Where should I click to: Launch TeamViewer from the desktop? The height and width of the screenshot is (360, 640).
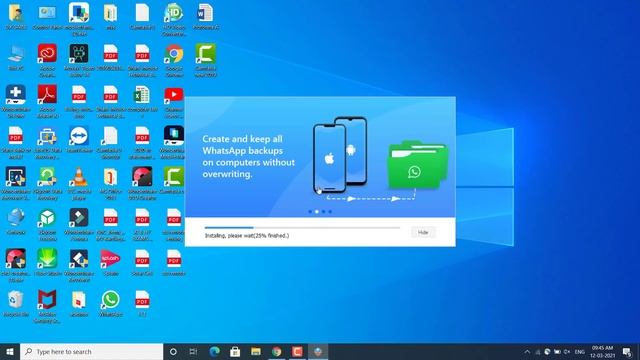coord(79,139)
